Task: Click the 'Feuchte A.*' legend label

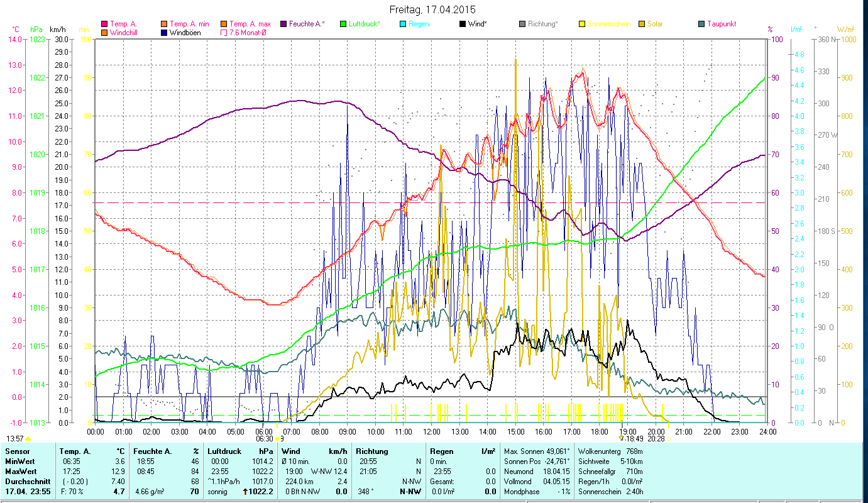Action: [x=307, y=25]
